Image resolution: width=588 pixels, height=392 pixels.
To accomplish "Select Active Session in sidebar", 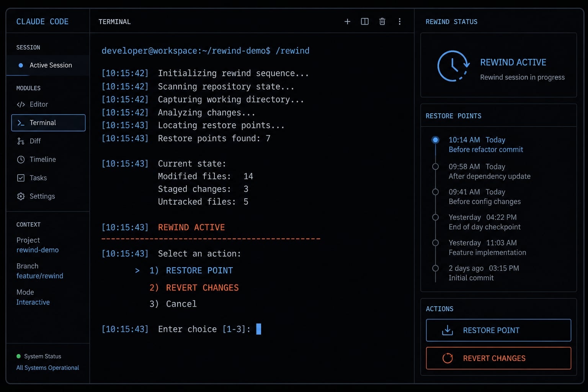I will point(48,65).
